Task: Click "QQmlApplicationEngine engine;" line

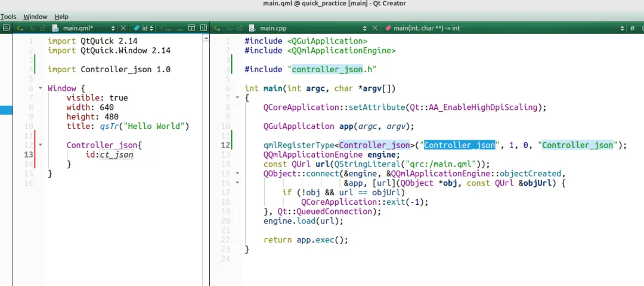Action: (332, 155)
